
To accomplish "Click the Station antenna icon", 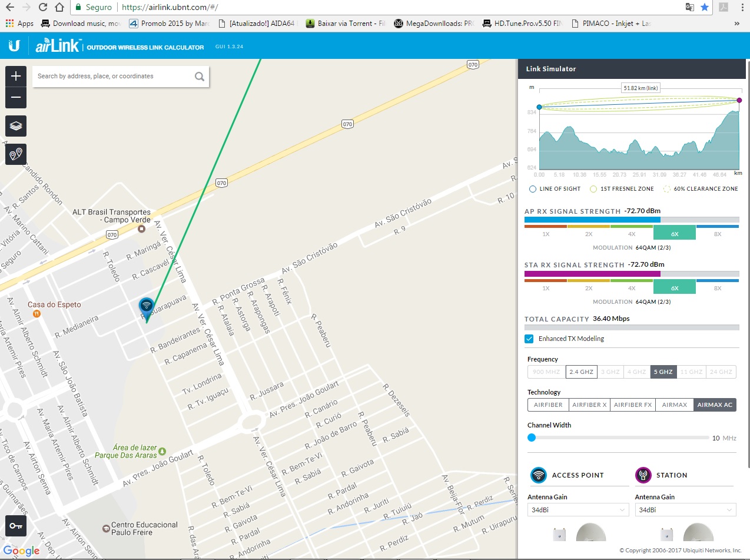I will click(643, 475).
